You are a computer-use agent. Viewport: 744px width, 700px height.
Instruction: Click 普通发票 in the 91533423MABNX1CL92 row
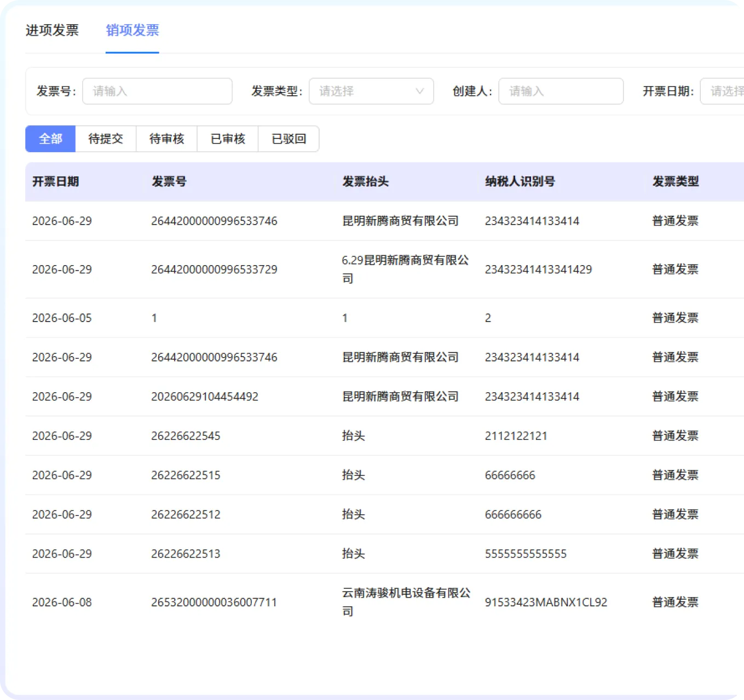[676, 603]
